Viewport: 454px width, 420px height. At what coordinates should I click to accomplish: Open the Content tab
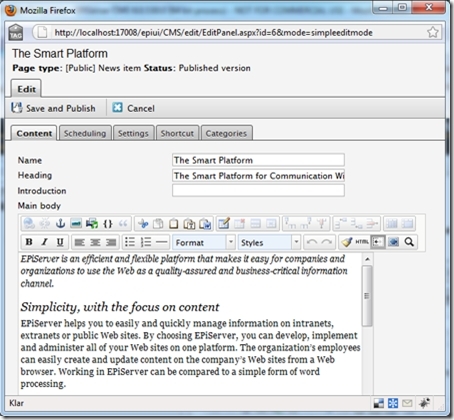pyautogui.click(x=34, y=133)
